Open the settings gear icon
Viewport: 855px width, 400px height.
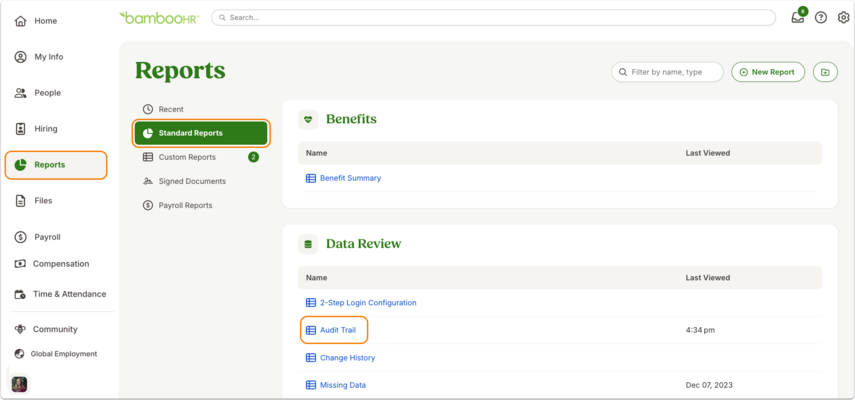click(x=843, y=17)
